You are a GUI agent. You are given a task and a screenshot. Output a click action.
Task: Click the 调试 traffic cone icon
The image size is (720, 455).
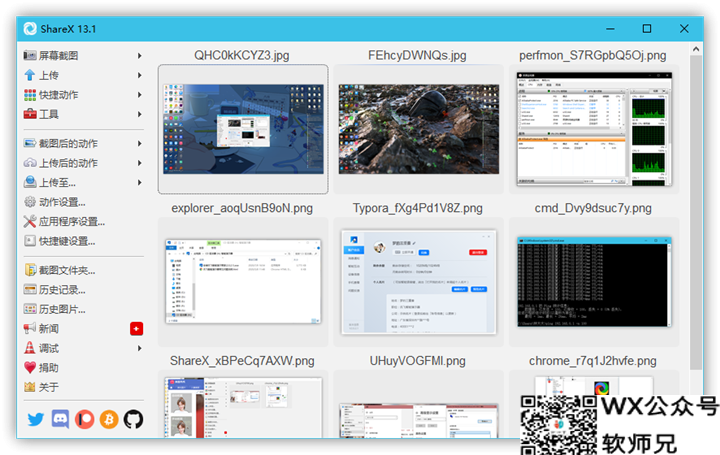click(30, 348)
